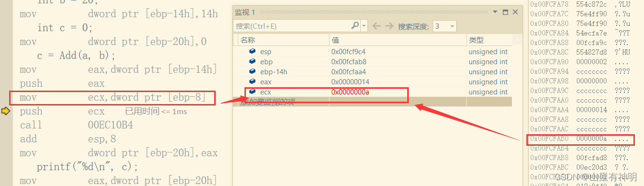
Task: Click memory value 00000002 at 0x00FCFA90
Action: coord(591,62)
